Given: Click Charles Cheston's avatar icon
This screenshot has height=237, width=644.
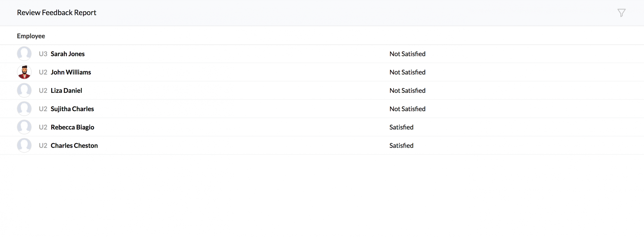Looking at the screenshot, I should (x=24, y=145).
